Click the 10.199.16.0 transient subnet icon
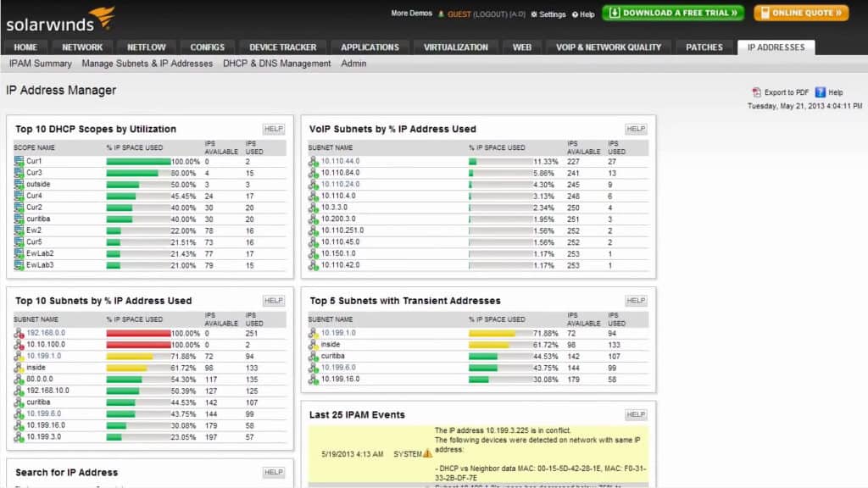The image size is (868, 488). coord(314,380)
